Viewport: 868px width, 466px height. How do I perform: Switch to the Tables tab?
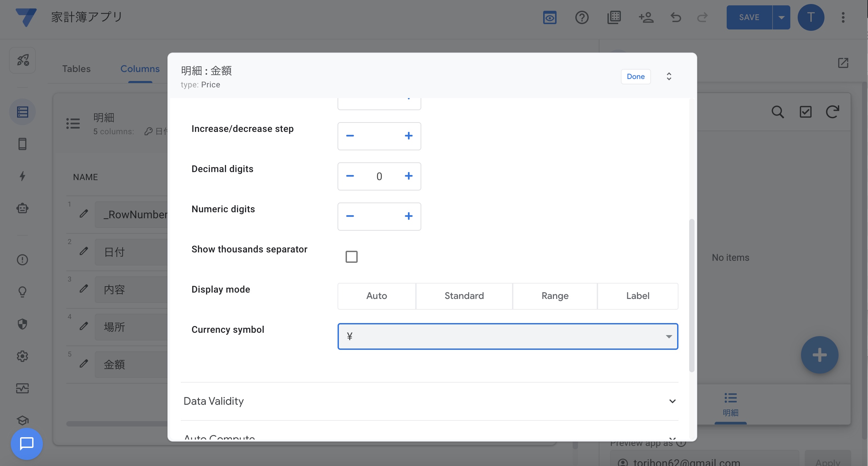point(76,69)
